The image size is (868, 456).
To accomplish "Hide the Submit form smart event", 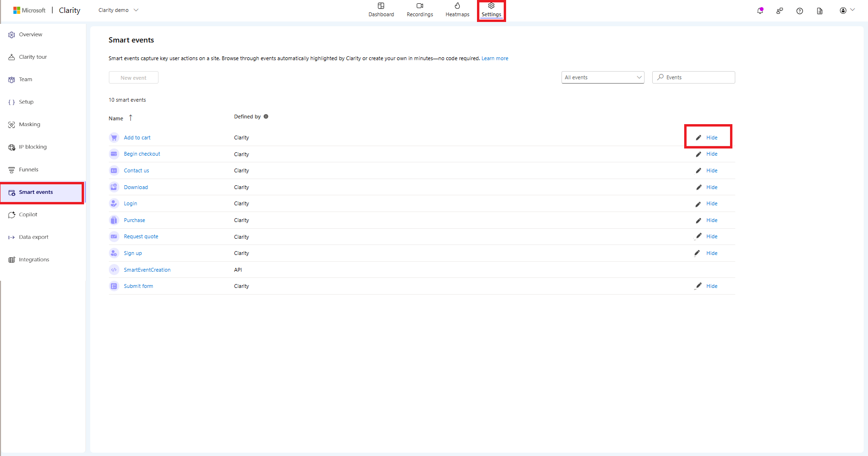I will [711, 286].
